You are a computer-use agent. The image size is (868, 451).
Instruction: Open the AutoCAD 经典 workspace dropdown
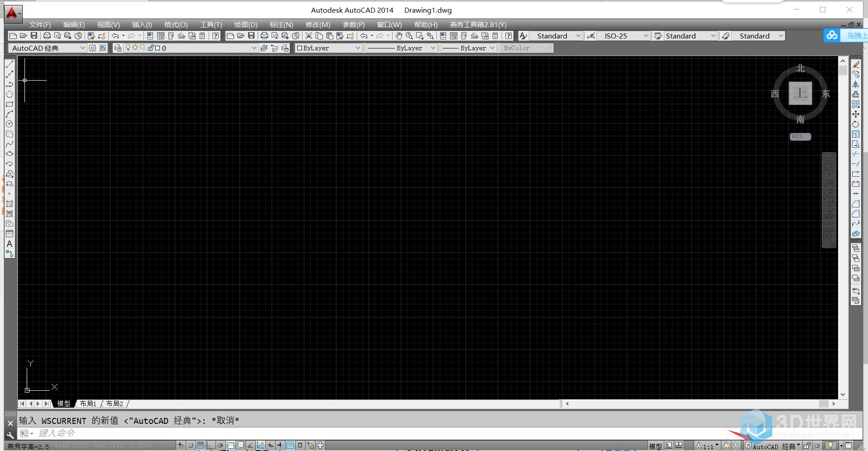coord(82,48)
